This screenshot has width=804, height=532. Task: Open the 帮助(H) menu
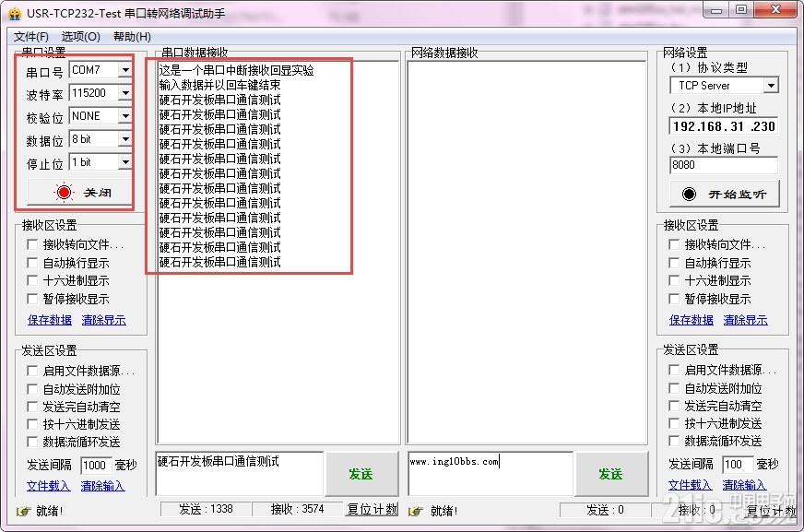(x=132, y=36)
